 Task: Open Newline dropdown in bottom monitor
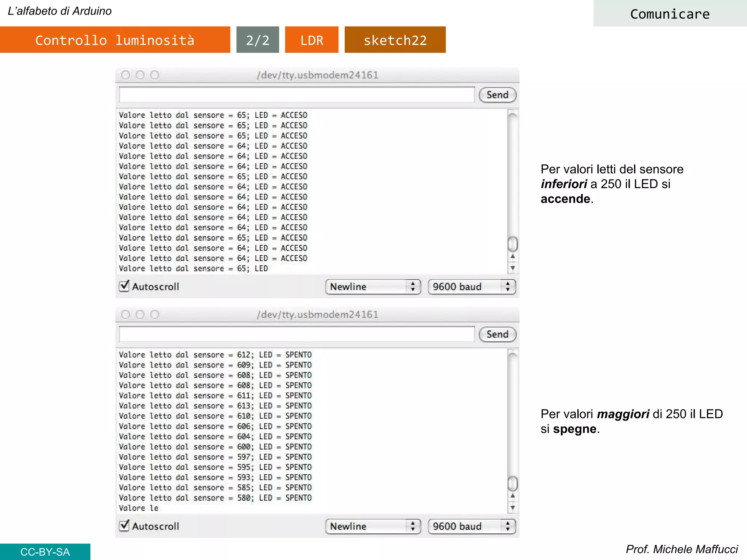pyautogui.click(x=372, y=526)
